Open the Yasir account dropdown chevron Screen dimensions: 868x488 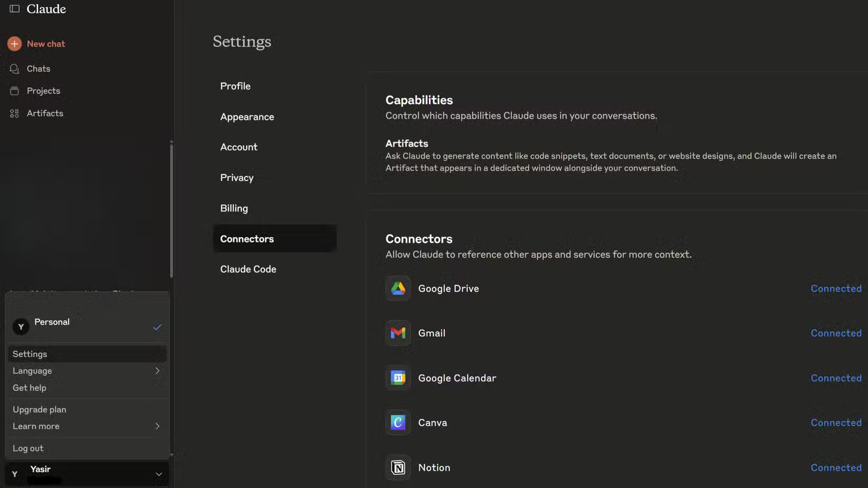pyautogui.click(x=159, y=473)
